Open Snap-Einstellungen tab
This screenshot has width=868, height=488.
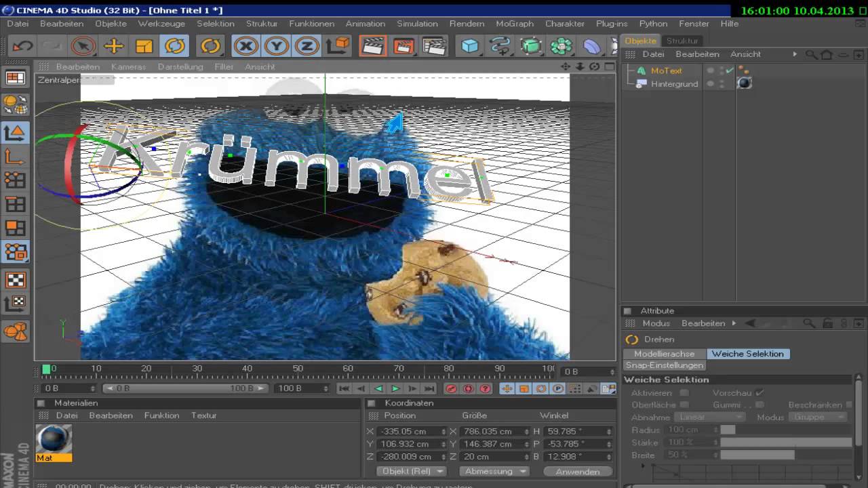(x=664, y=365)
